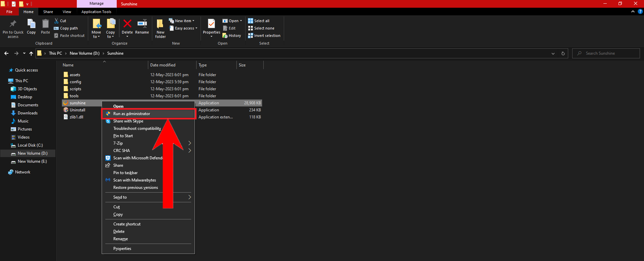Click the Cut scissors in ribbon
The image size is (644, 261).
[60, 21]
